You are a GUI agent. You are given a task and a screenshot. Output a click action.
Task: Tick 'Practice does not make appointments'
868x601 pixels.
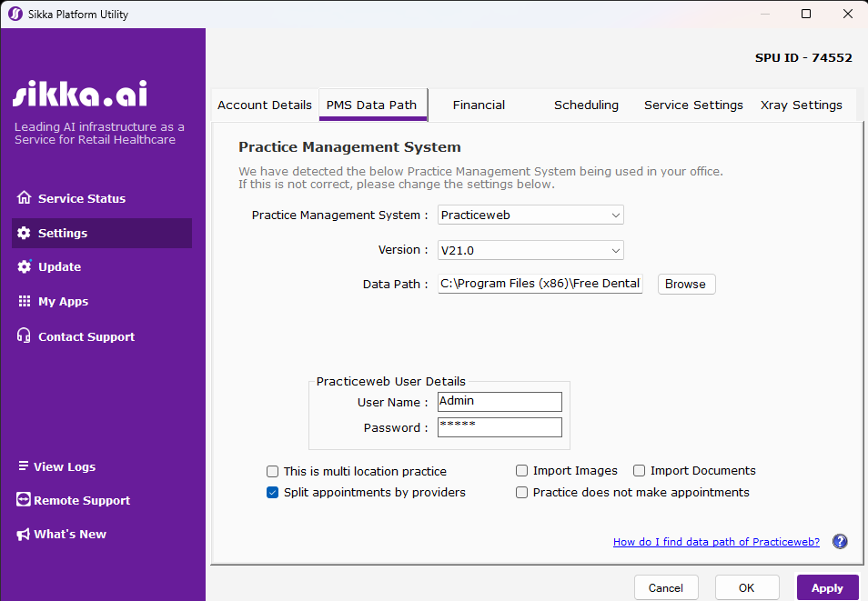pos(521,493)
